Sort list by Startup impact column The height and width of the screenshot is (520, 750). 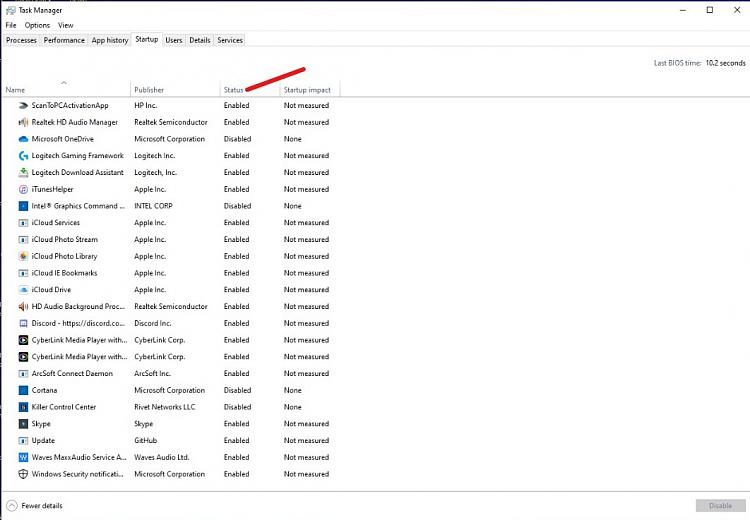pos(309,90)
